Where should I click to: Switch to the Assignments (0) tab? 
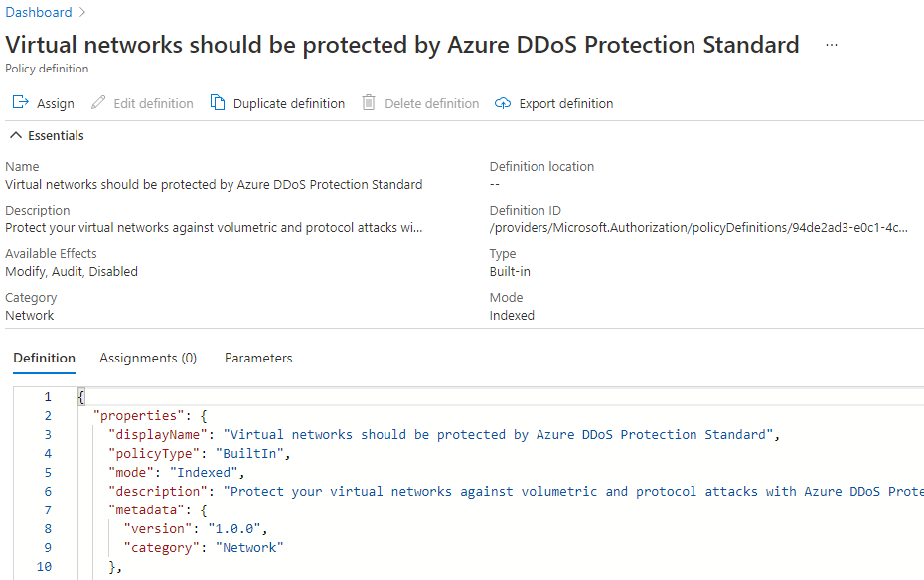(x=148, y=358)
